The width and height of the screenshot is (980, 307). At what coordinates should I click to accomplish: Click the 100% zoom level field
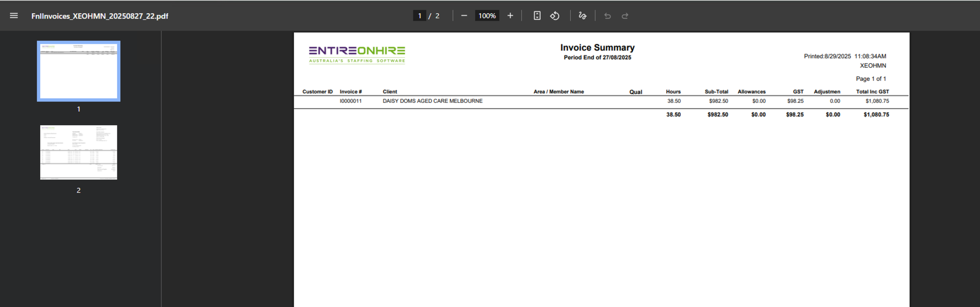point(487,16)
